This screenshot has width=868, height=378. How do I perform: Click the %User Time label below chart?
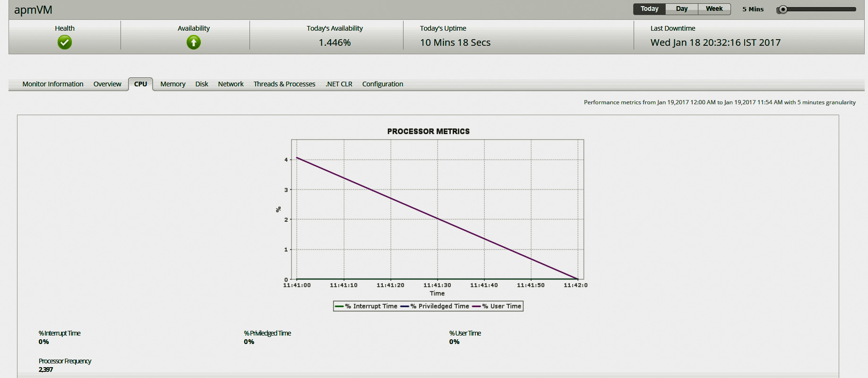coord(465,333)
